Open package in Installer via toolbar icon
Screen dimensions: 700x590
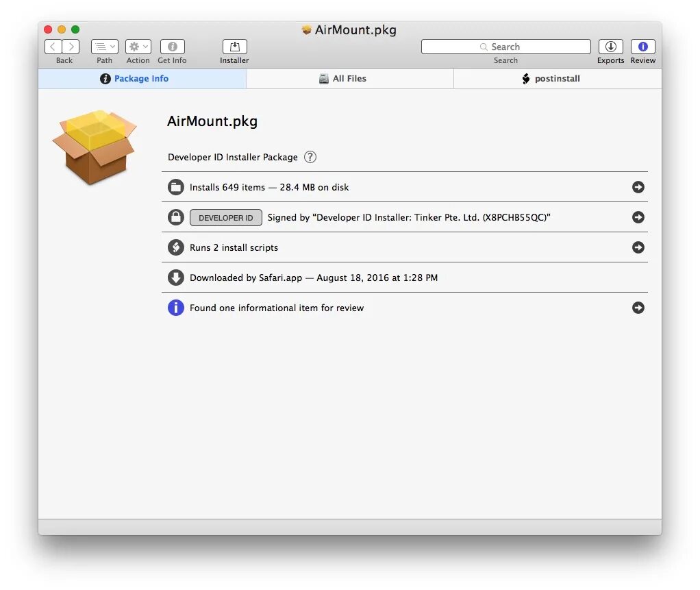click(234, 47)
